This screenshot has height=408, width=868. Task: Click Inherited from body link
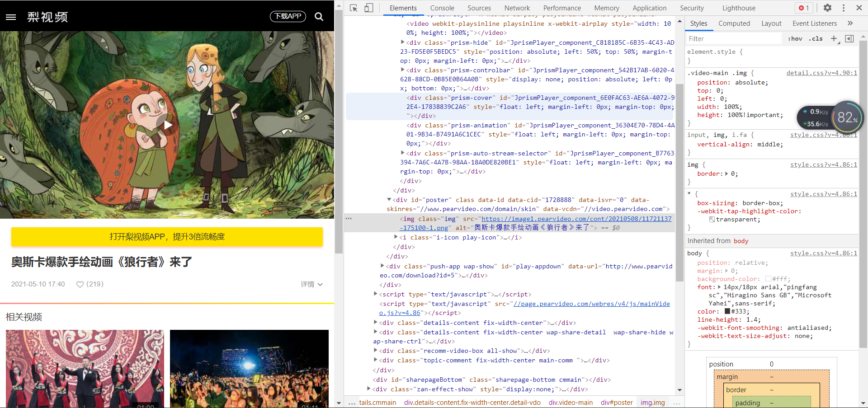(741, 241)
